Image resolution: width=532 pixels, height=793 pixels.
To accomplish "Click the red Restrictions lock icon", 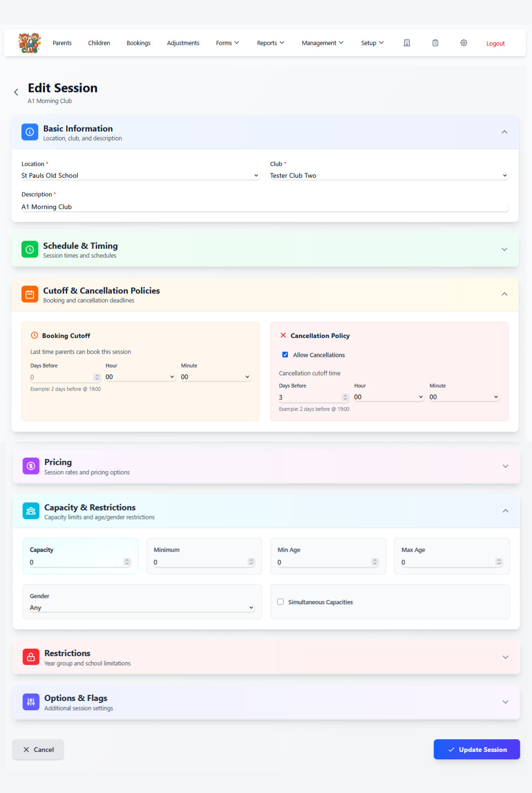I will [31, 657].
